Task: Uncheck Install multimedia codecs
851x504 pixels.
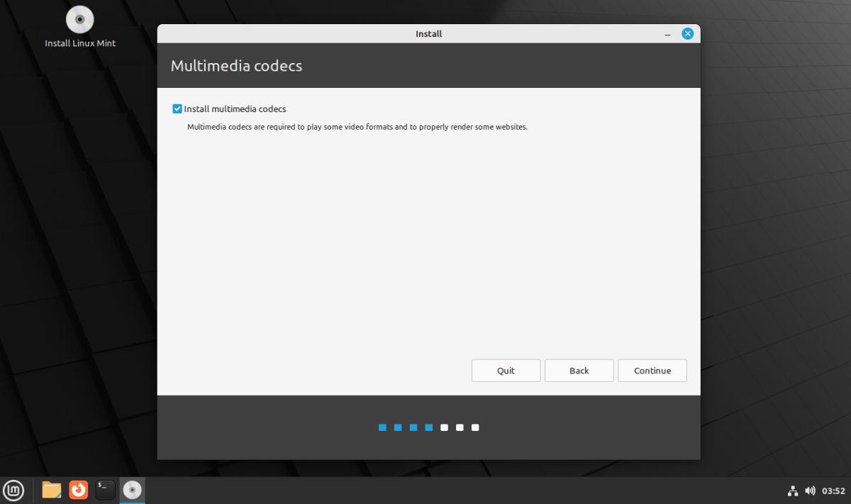Action: coord(177,108)
